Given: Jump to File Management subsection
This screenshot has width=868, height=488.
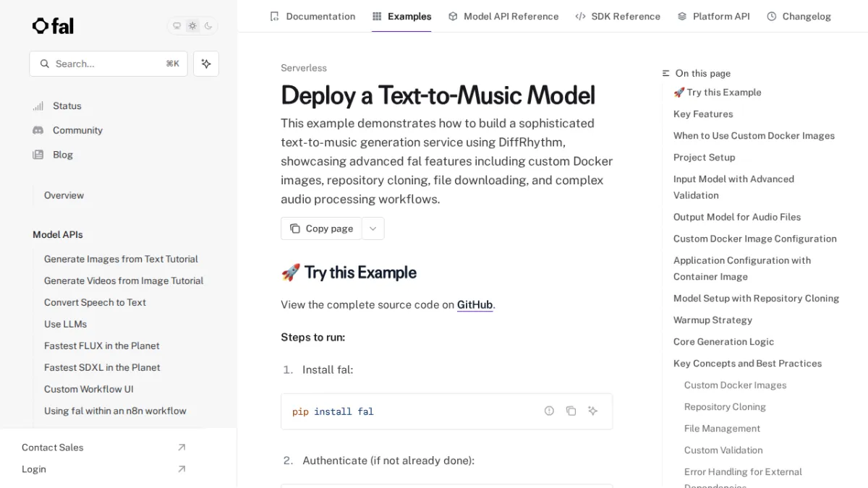Looking at the screenshot, I should (x=722, y=428).
